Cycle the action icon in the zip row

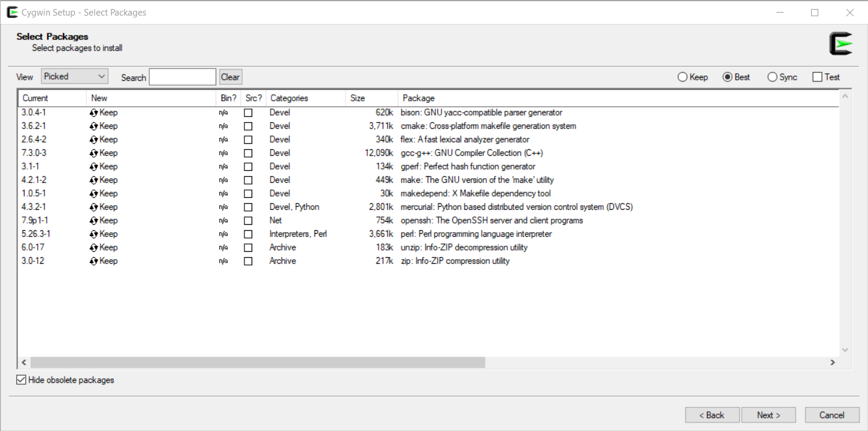point(93,261)
